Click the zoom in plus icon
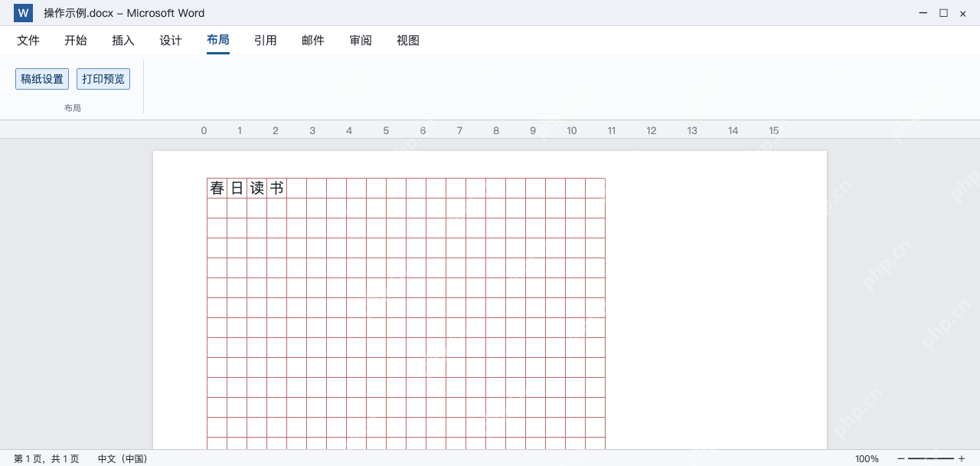980x466 pixels. click(962, 458)
